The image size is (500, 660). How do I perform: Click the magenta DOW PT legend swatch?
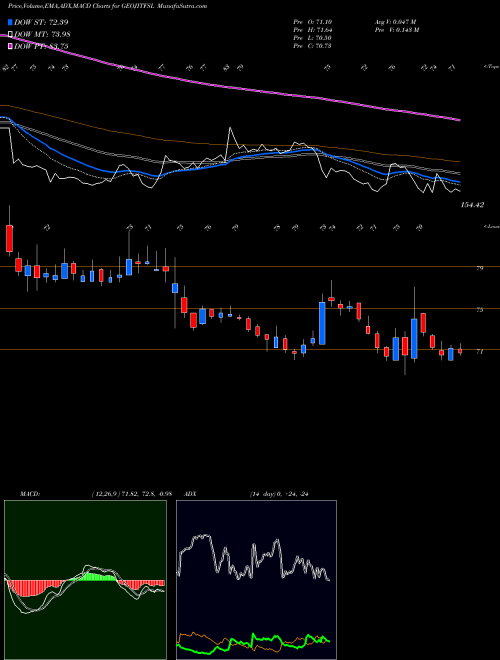click(10, 47)
